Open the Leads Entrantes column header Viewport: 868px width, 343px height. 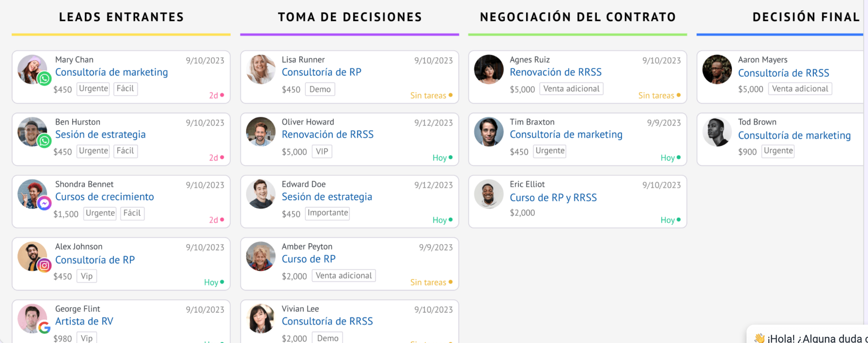pyautogui.click(x=121, y=17)
